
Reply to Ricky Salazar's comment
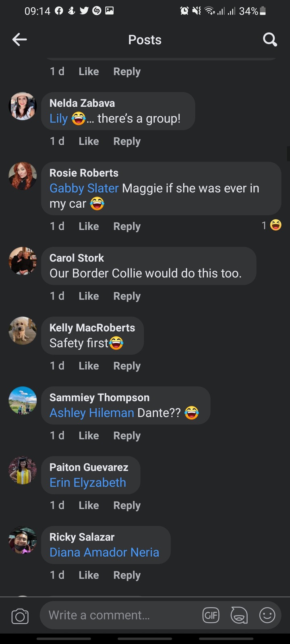click(127, 575)
